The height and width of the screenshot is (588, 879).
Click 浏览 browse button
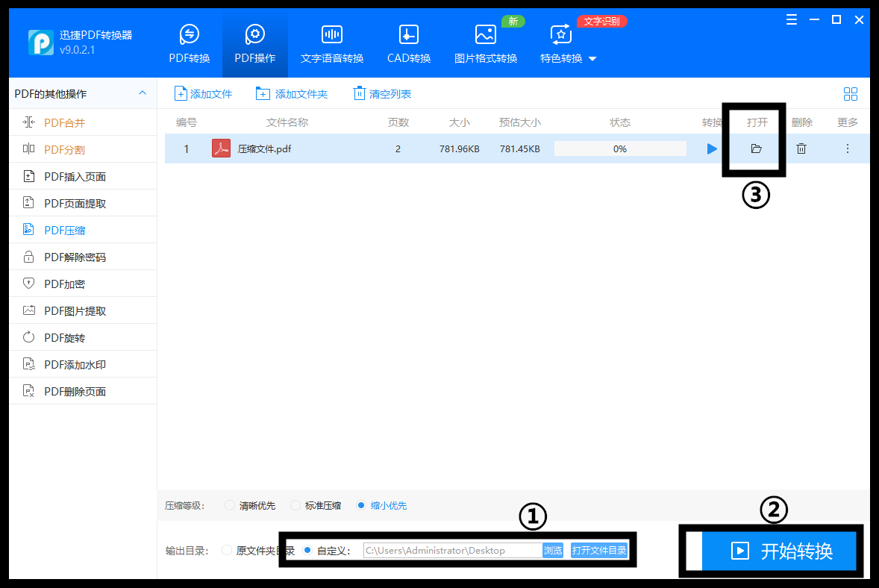tap(553, 551)
